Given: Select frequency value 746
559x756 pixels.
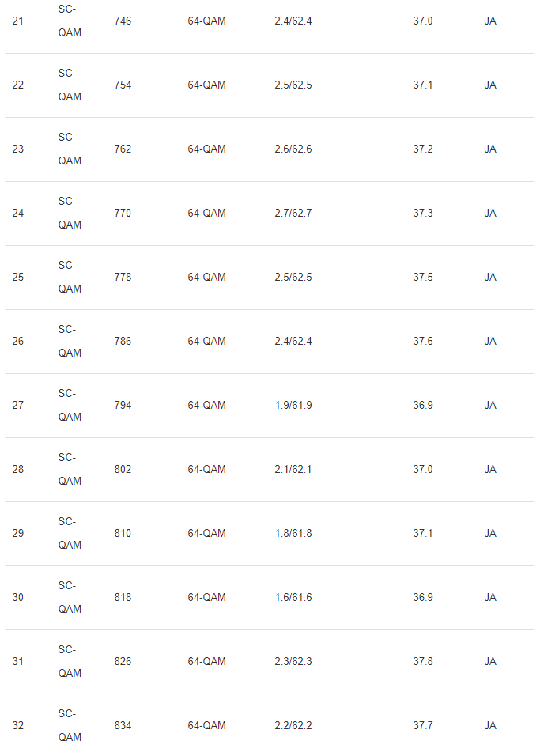Looking at the screenshot, I should pos(123,21).
